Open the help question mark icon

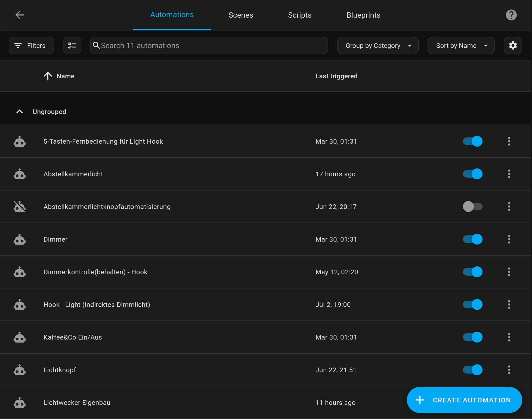tap(511, 15)
